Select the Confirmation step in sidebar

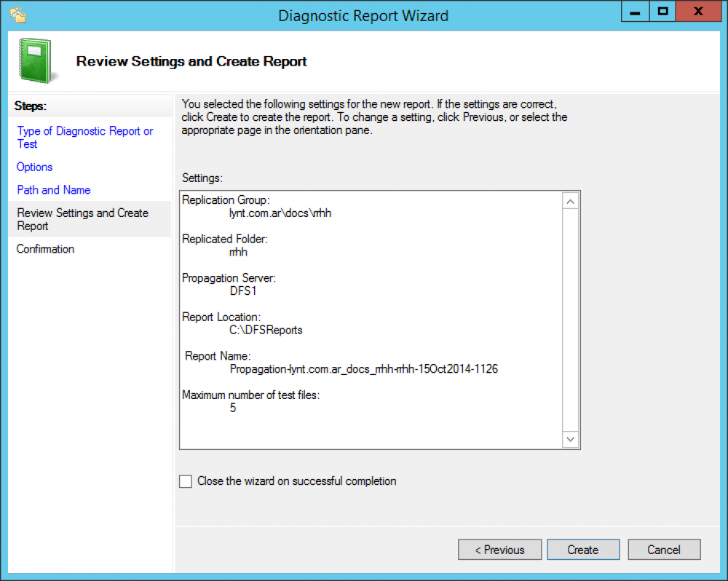[46, 249]
